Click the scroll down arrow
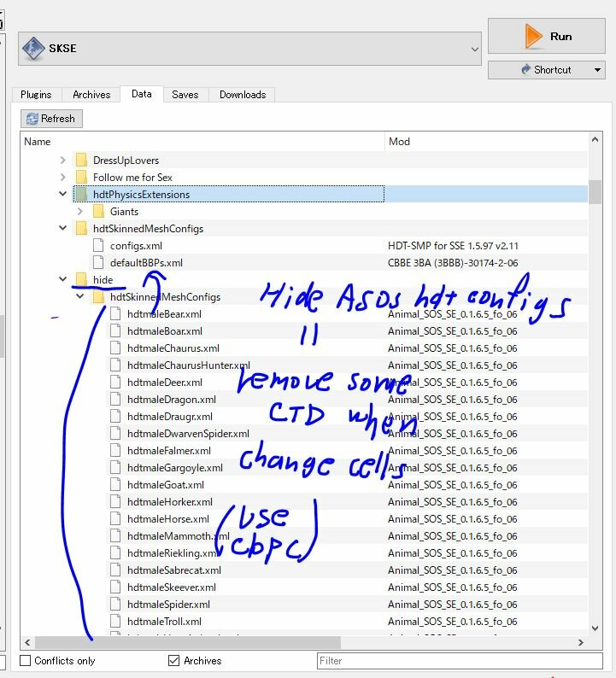The height and width of the screenshot is (678, 616). click(x=595, y=628)
